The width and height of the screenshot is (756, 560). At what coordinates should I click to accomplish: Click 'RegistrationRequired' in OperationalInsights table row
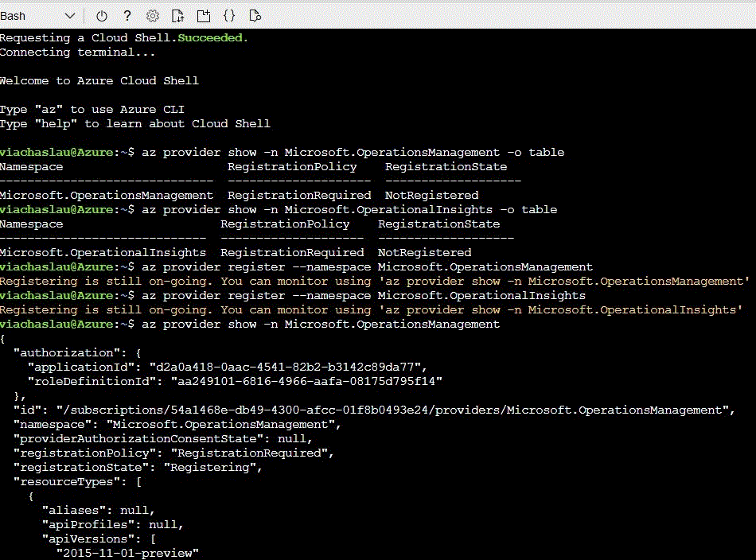coord(292,252)
